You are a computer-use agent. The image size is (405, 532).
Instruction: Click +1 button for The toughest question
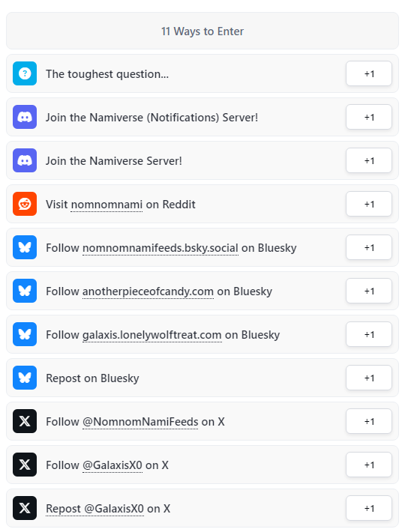tap(369, 73)
